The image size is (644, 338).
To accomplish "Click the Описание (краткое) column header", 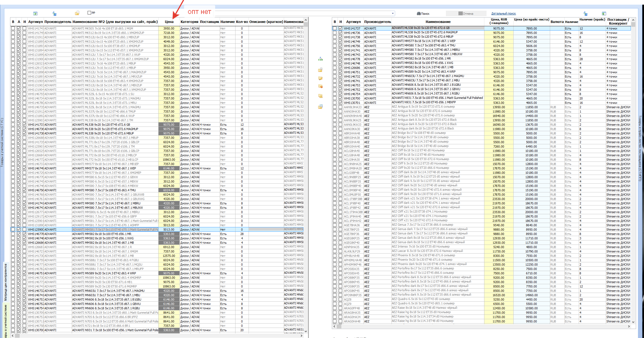I will click(x=266, y=22).
